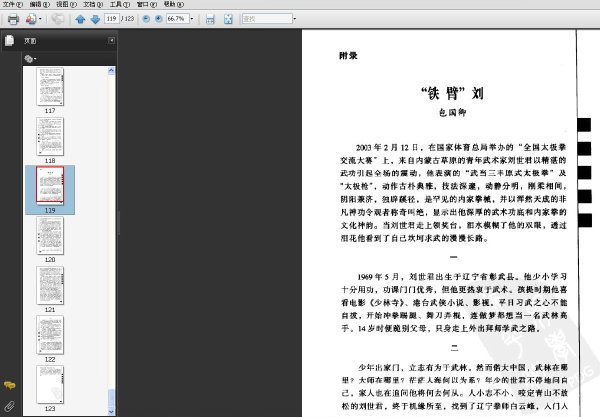Click the article title “铁臂”刘
Viewport: 600px width, 417px height.
point(452,93)
